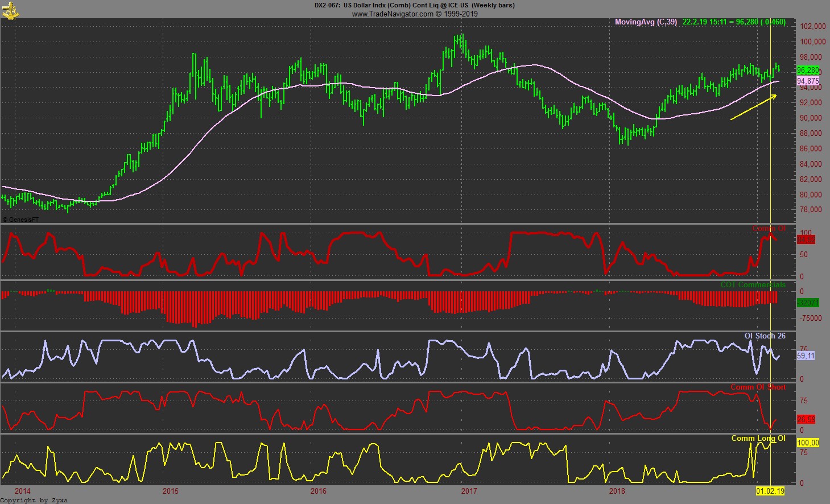The height and width of the screenshot is (504, 830).
Task: Select the Comm OI indicator label
Action: (x=769, y=229)
